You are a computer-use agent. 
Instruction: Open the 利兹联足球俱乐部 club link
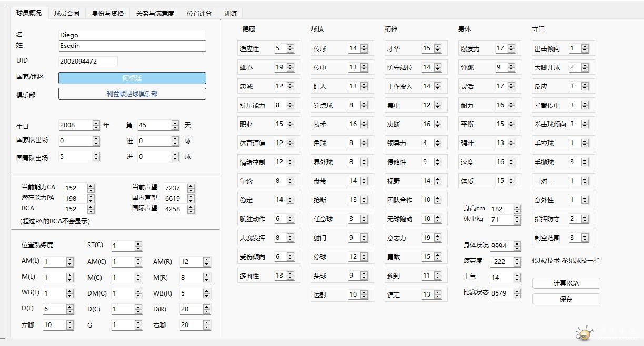[132, 94]
